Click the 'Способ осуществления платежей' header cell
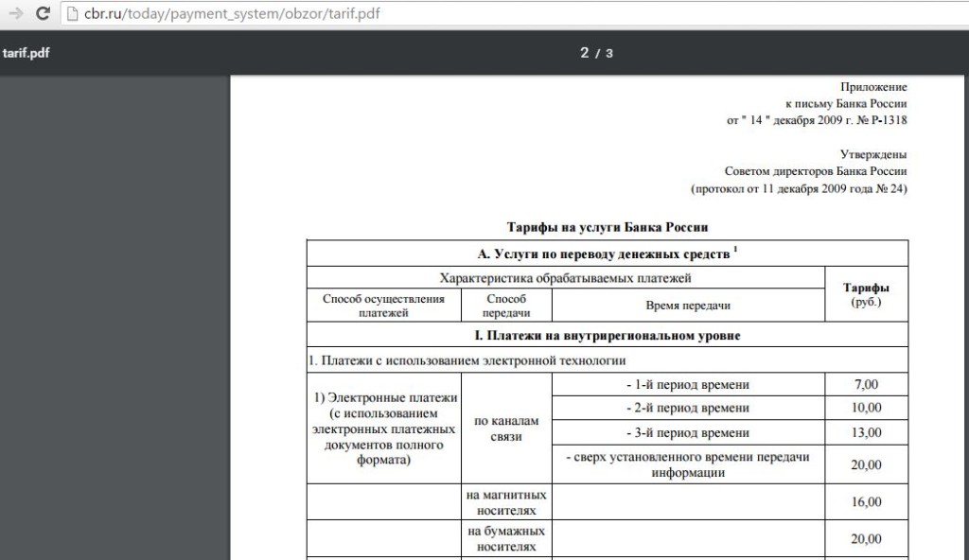 pyautogui.click(x=383, y=306)
